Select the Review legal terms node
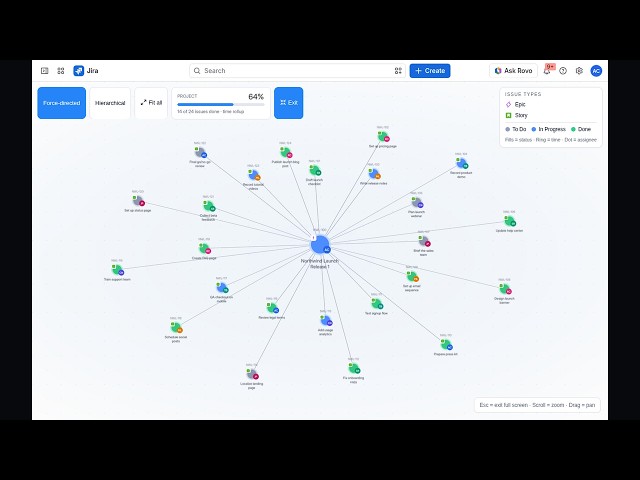The width and height of the screenshot is (640, 480). [272, 308]
